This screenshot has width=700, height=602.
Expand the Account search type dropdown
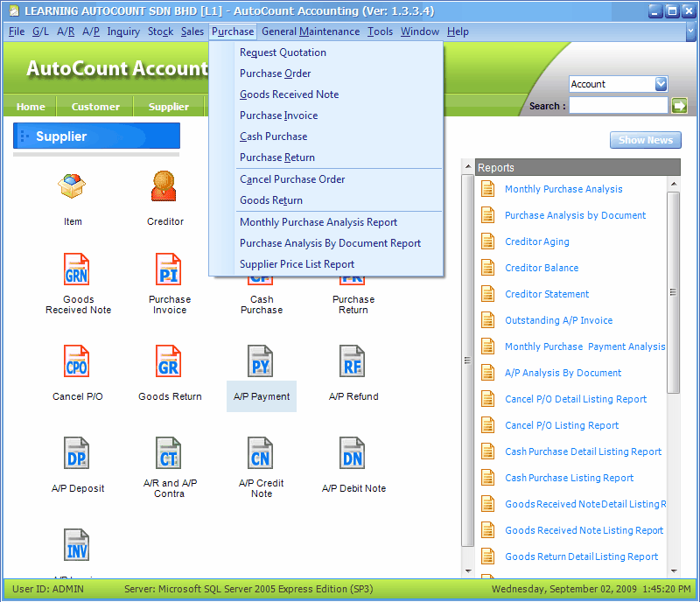point(661,84)
